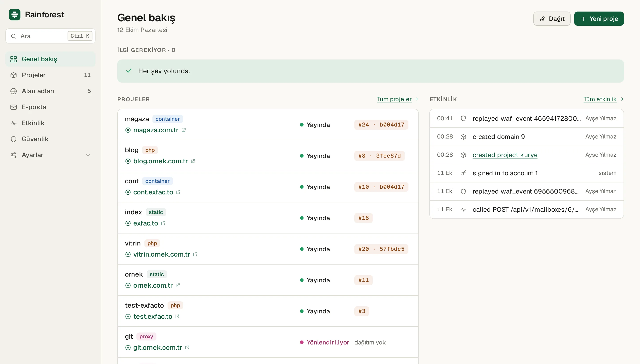Open external link icon beside git.ornek.com.tr
Image resolution: width=640 pixels, height=364 pixels.
click(187, 348)
